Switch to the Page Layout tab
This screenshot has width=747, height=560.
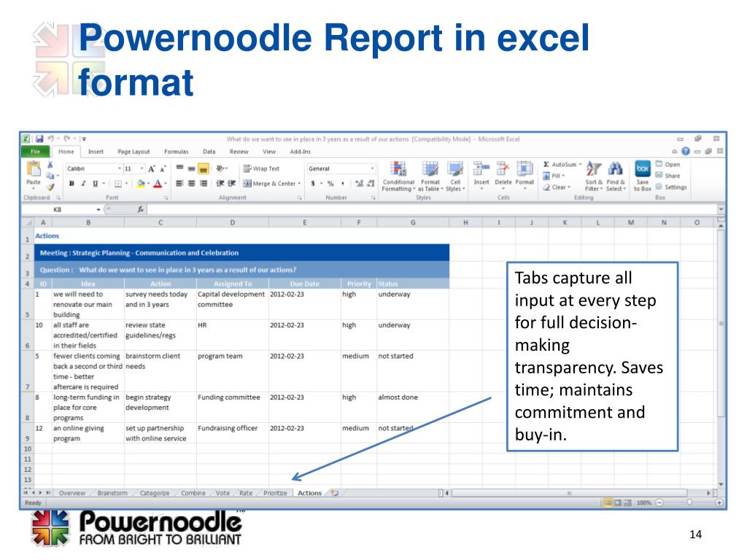click(134, 152)
